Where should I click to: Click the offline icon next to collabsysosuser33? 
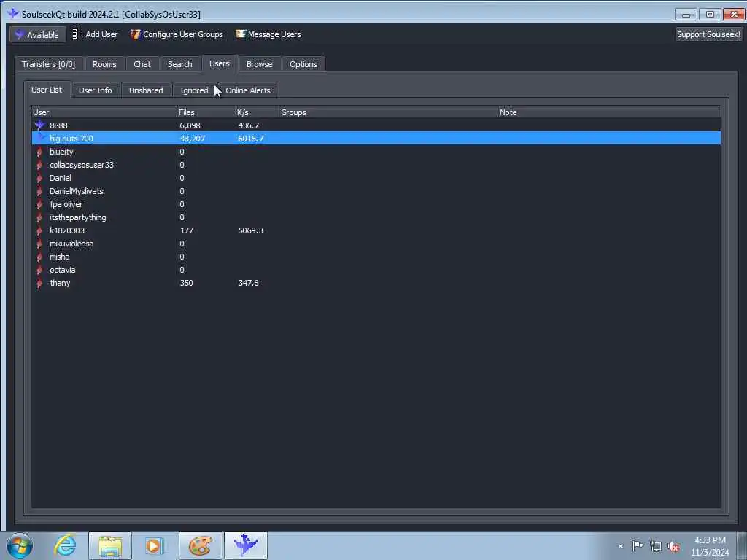(39, 165)
